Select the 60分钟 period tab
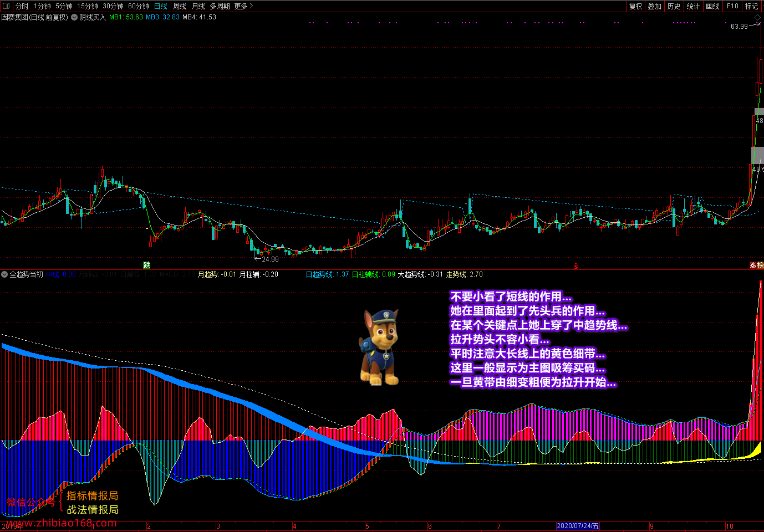Image resolution: width=764 pixels, height=532 pixels. [x=138, y=6]
